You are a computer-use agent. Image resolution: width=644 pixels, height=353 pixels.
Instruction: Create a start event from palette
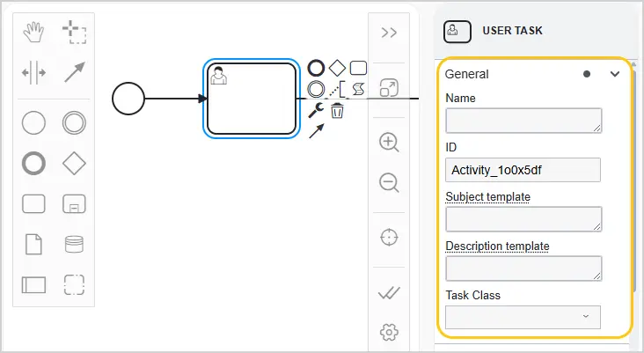(33, 122)
